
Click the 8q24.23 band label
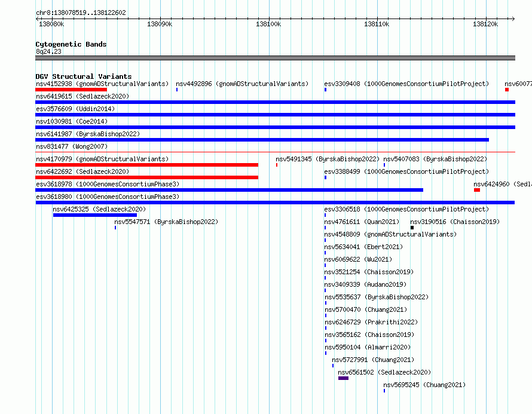click(x=48, y=51)
